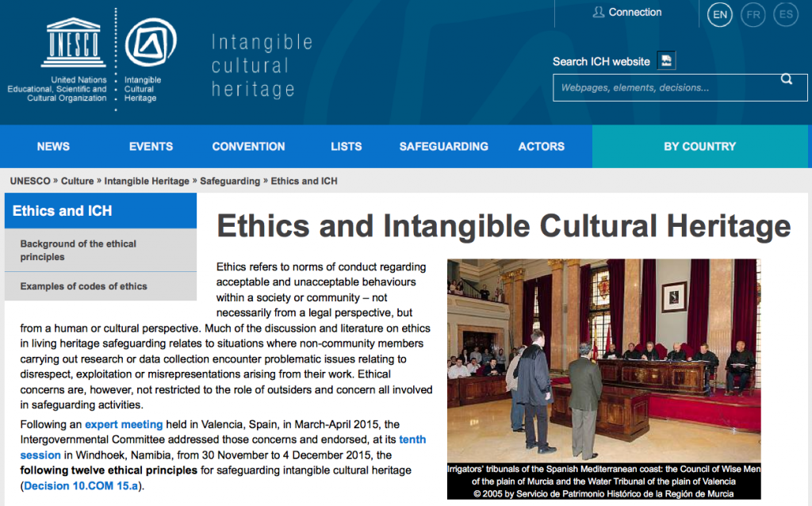Click the search magnifier icon
This screenshot has height=506, width=812.
click(x=786, y=79)
